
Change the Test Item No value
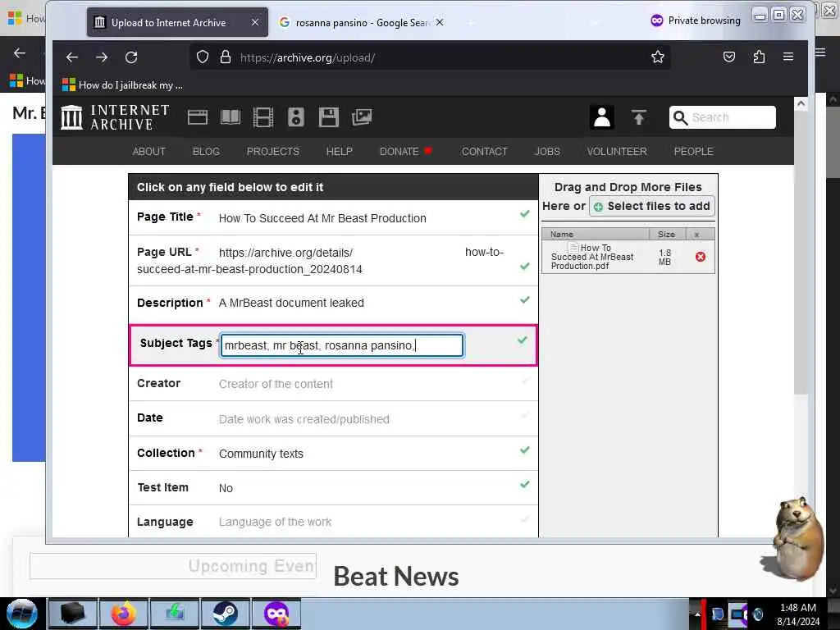tap(226, 488)
